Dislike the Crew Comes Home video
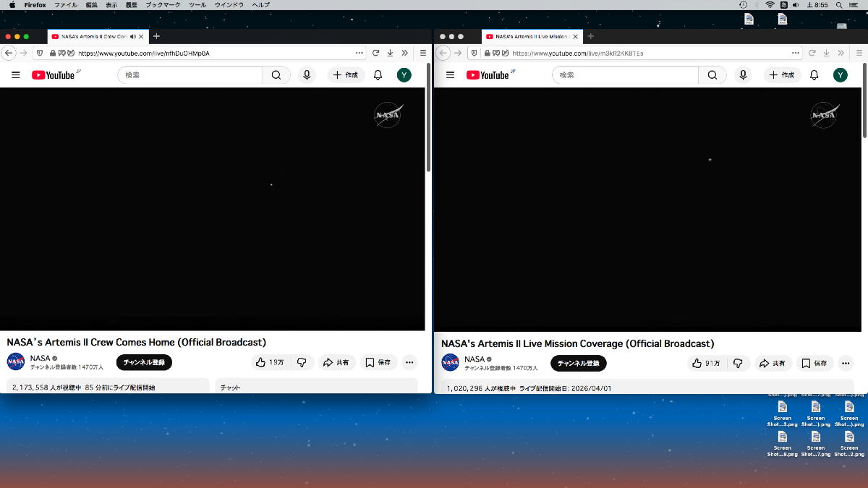Viewport: 868px width, 488px height. [x=302, y=362]
